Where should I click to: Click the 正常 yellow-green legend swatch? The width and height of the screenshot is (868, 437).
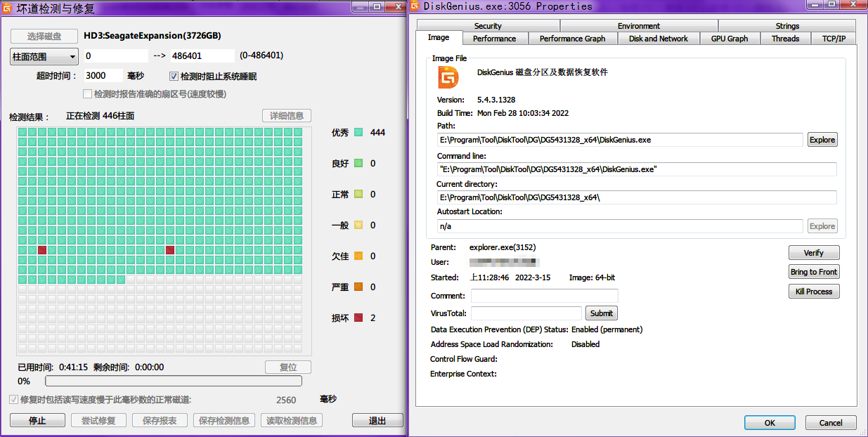(358, 194)
